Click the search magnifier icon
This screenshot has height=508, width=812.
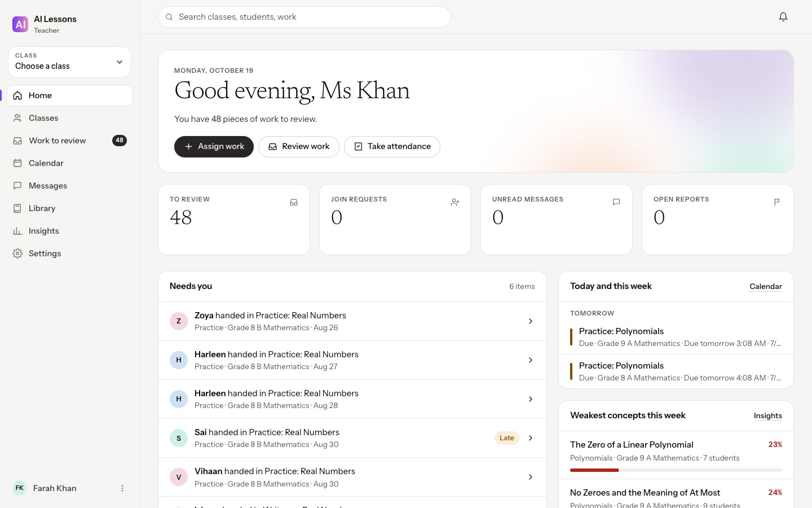point(169,17)
